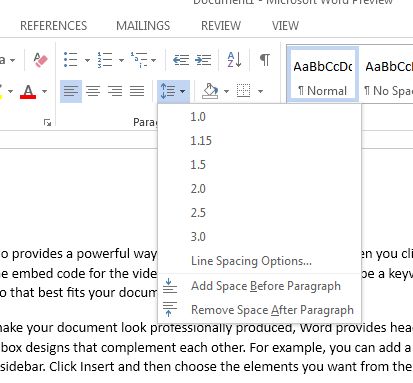Apply bullet list formatting

(71, 60)
